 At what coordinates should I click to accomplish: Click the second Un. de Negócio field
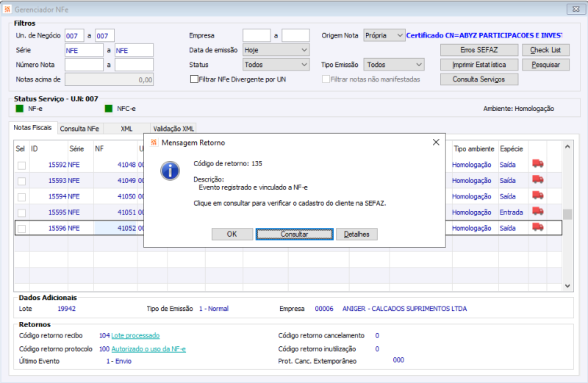pos(104,35)
